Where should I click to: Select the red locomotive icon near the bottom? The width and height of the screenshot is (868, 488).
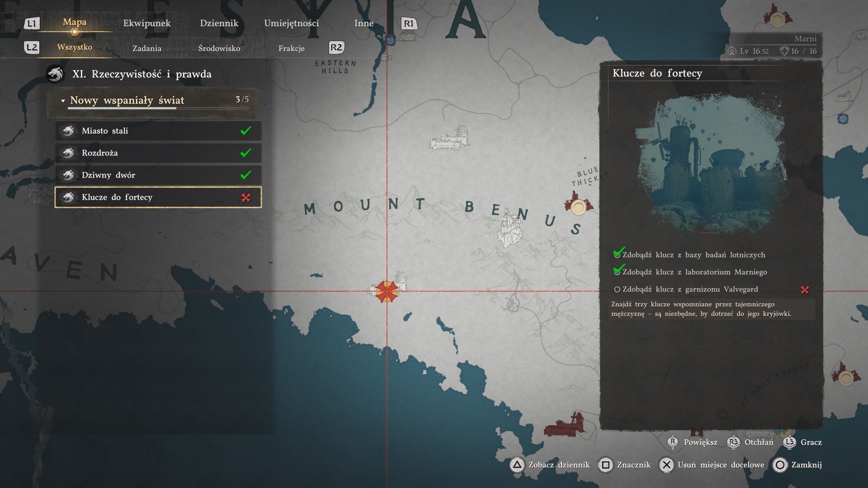pos(564,426)
